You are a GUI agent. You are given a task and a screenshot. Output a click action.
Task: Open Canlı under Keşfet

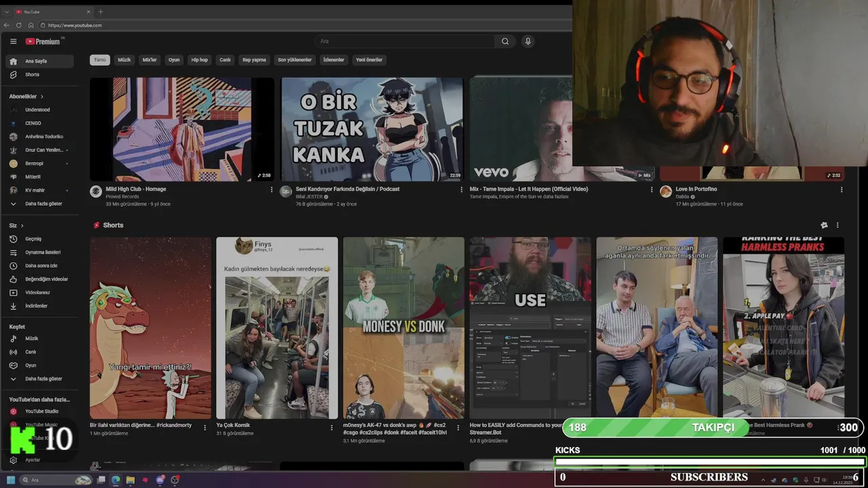[x=39, y=352]
